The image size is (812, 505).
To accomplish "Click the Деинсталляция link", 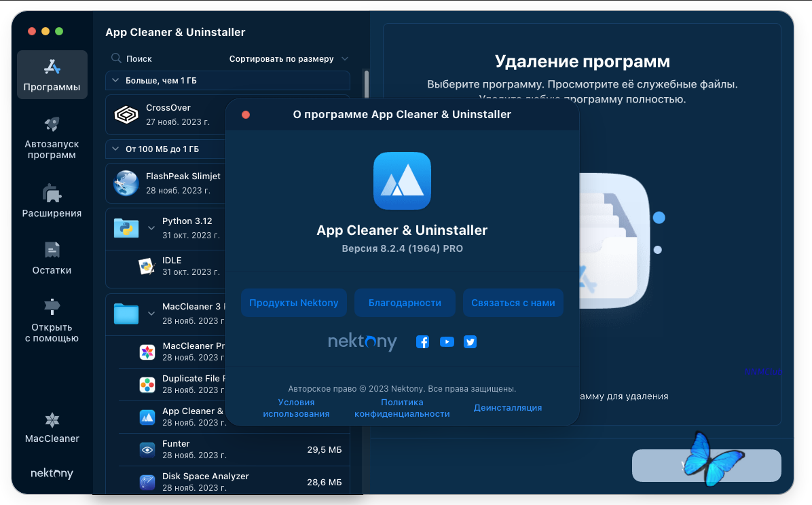I will click(508, 408).
